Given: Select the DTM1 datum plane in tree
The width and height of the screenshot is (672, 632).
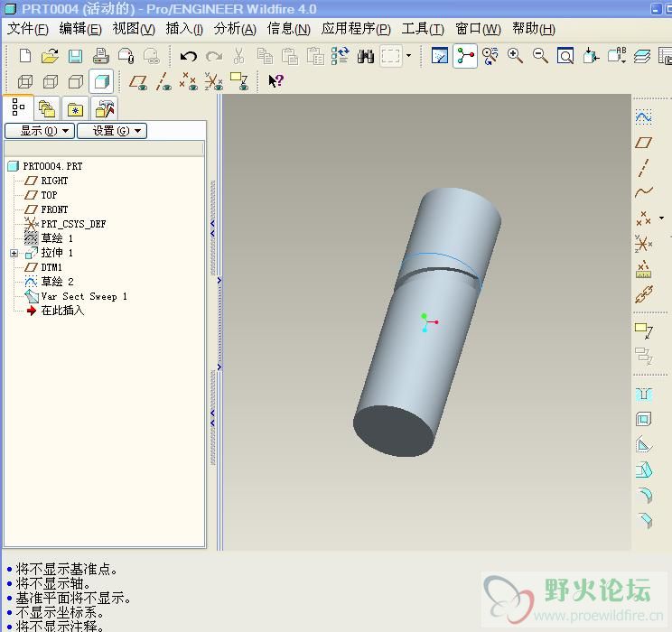Looking at the screenshot, I should tap(51, 267).
